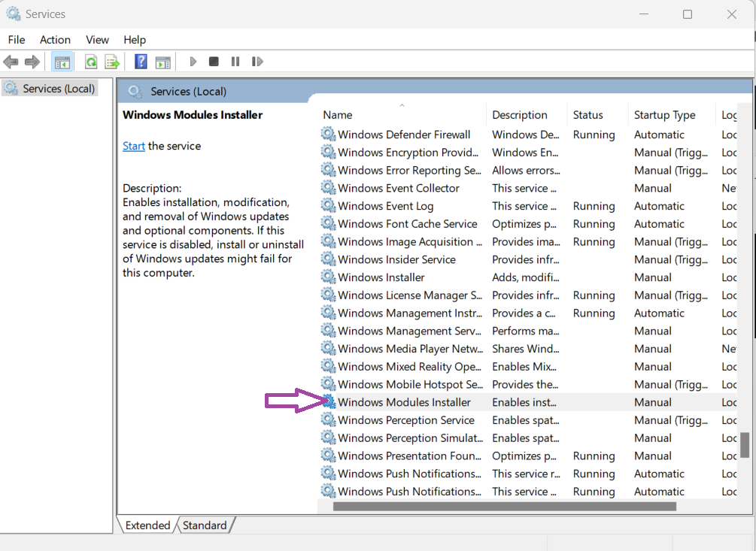Open the Help toolbar icon

pos(141,62)
